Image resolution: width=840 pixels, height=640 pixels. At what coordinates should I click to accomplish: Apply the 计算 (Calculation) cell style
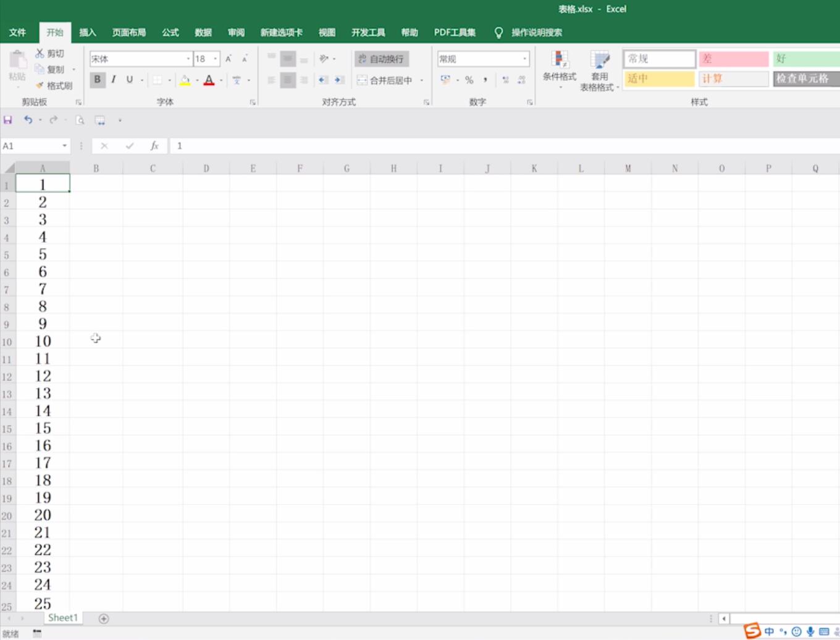(734, 78)
